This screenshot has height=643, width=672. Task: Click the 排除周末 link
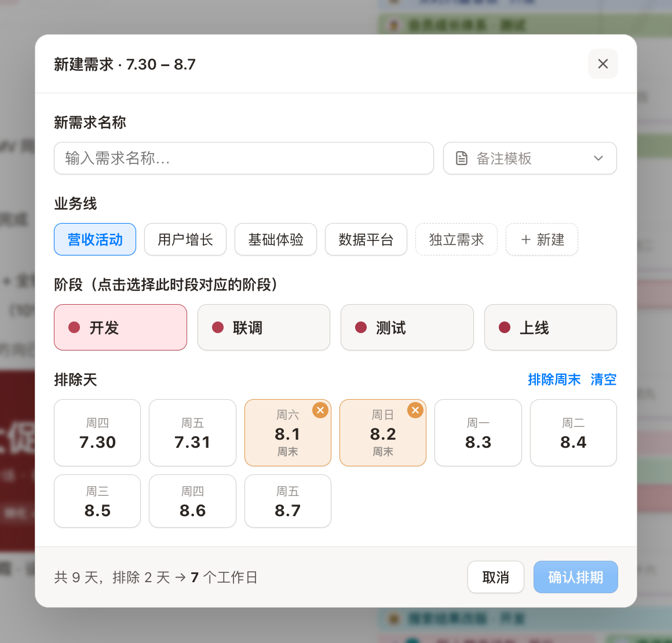pos(554,379)
